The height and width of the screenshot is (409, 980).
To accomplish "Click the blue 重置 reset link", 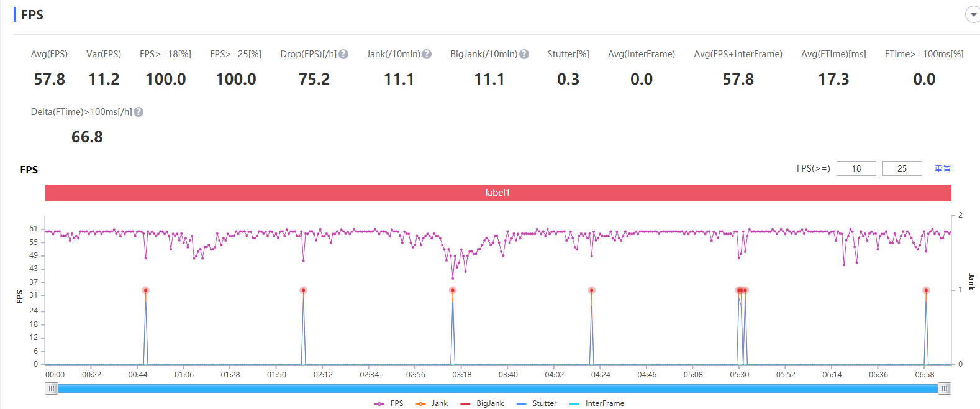I will [943, 168].
